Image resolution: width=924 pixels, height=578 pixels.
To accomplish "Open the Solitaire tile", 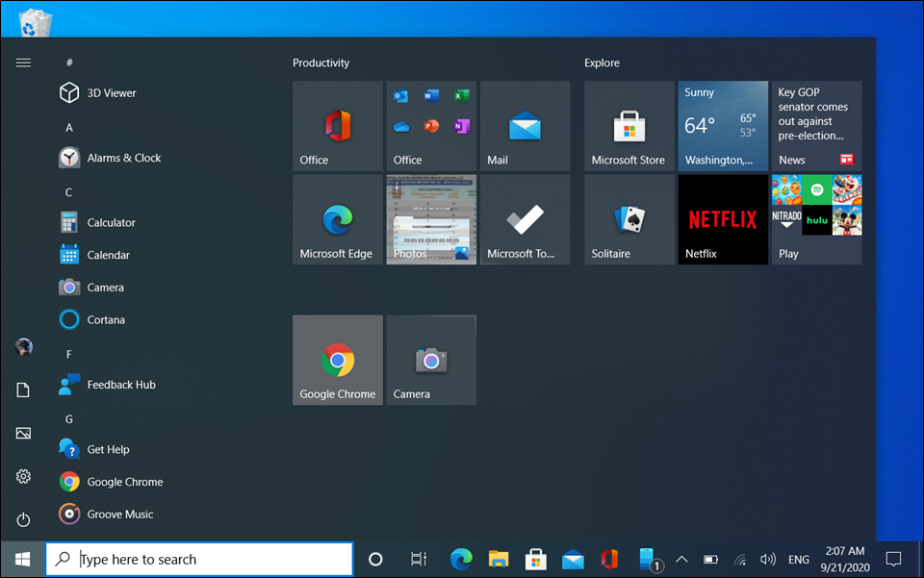I will (x=629, y=219).
